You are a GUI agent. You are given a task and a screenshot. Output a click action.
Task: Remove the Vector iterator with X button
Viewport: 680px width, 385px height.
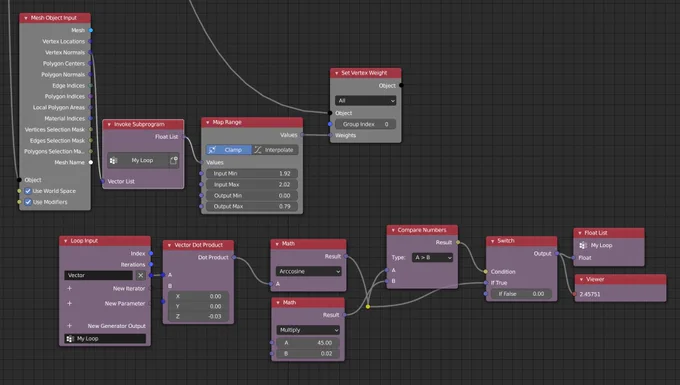pyautogui.click(x=141, y=275)
